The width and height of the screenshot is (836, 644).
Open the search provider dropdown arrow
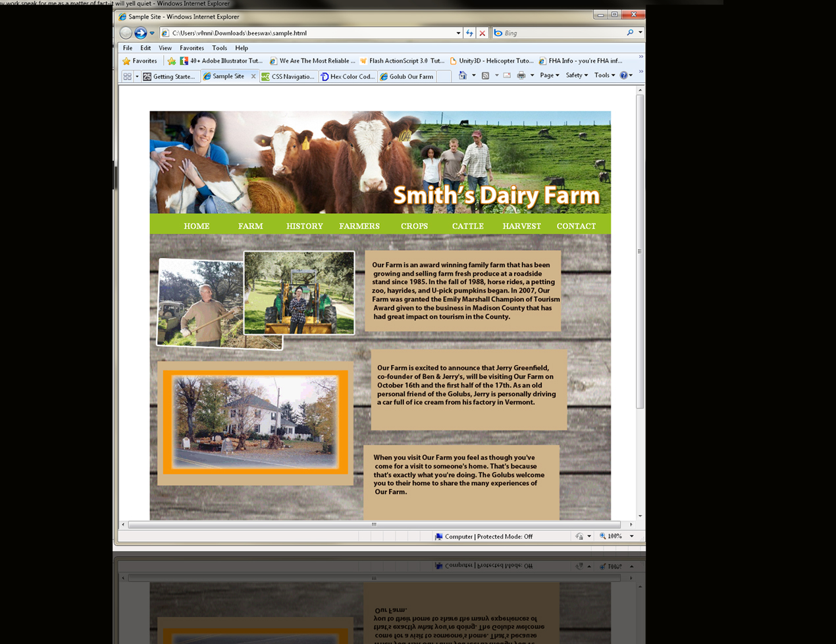[640, 32]
